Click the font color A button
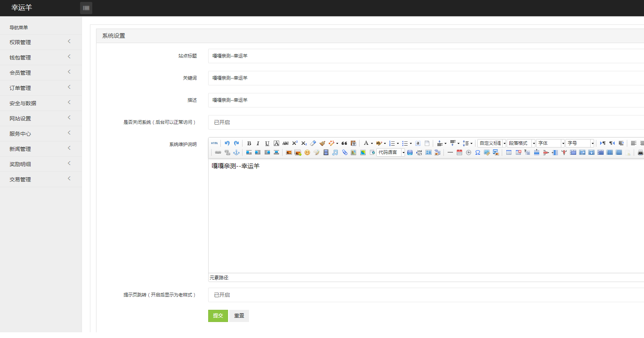This screenshot has height=338, width=644. point(366,143)
